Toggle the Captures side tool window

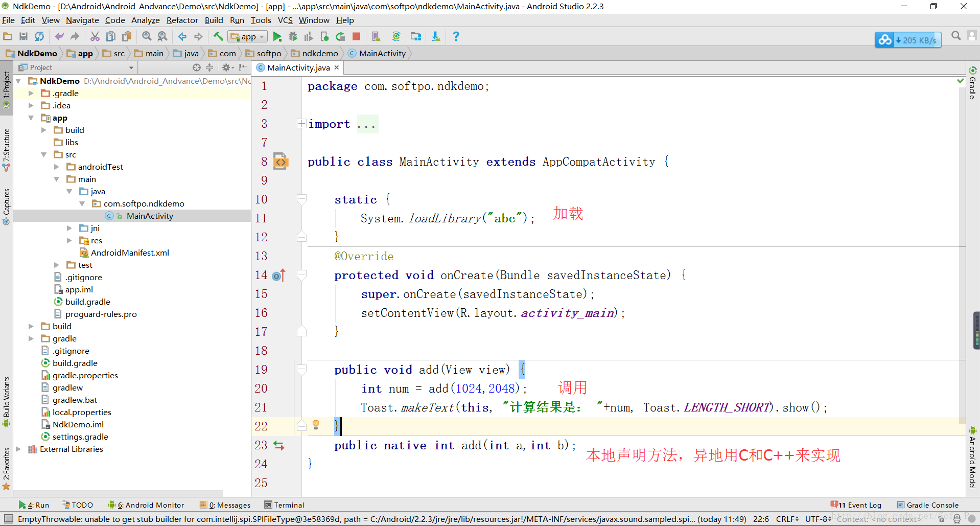point(6,206)
